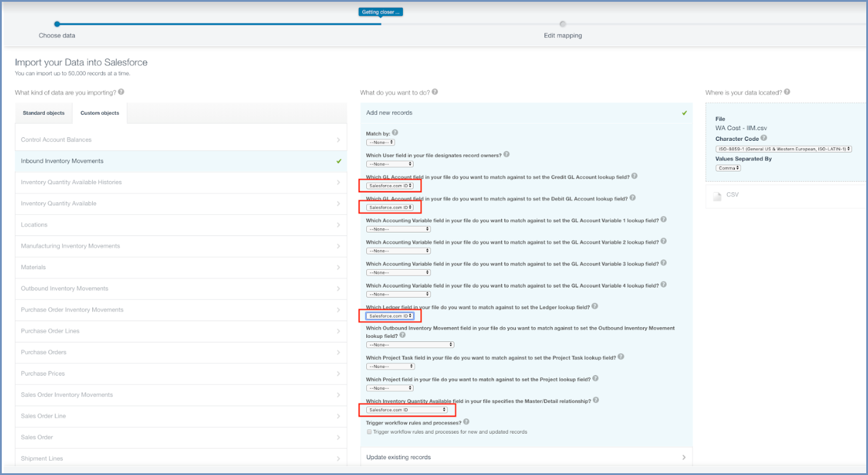868x475 pixels.
Task: Click help icon for Ledger lookup field question
Action: coord(595,306)
